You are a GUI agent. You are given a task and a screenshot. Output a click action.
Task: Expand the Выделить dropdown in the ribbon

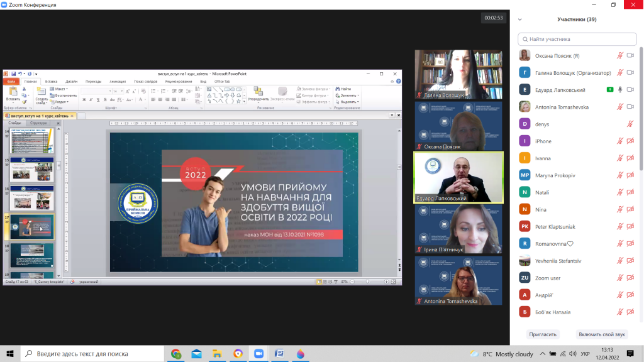tap(348, 102)
